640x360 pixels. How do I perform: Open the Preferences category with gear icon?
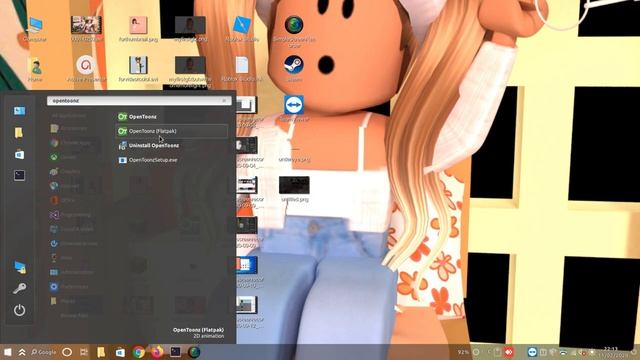(x=69, y=287)
